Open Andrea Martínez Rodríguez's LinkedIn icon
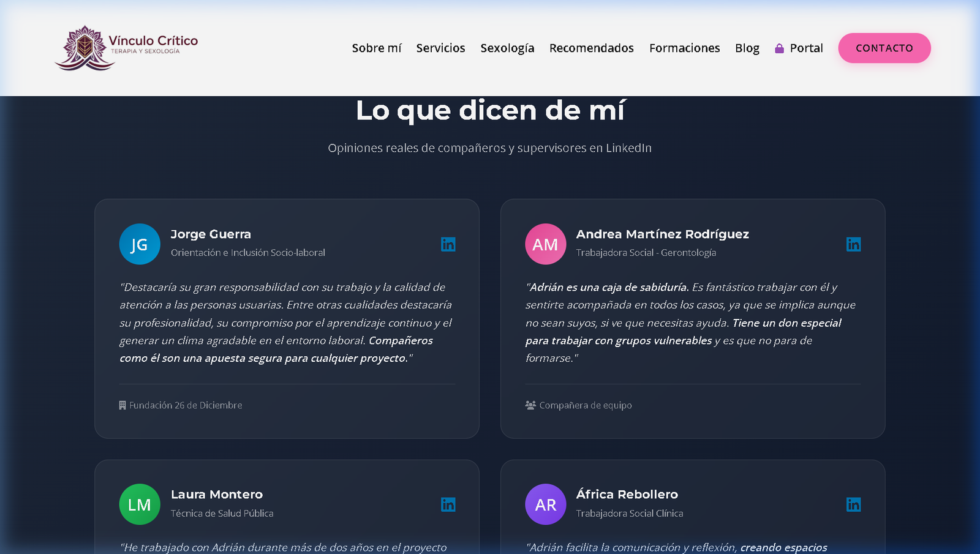 854,244
